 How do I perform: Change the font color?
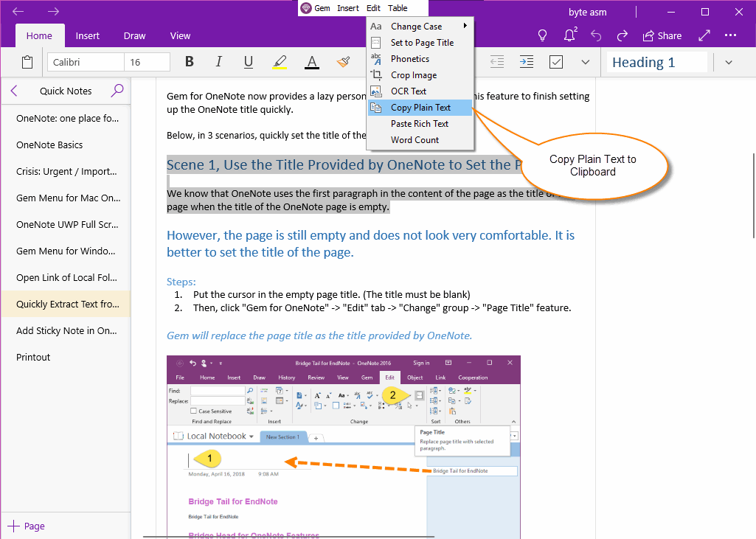coord(312,62)
